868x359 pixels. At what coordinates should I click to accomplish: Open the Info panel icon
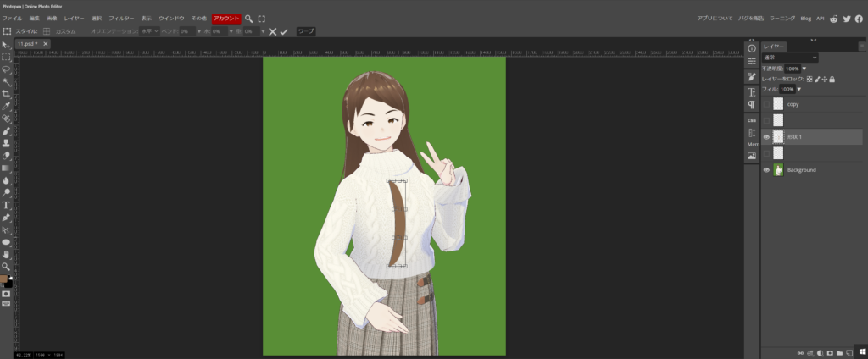click(x=751, y=47)
